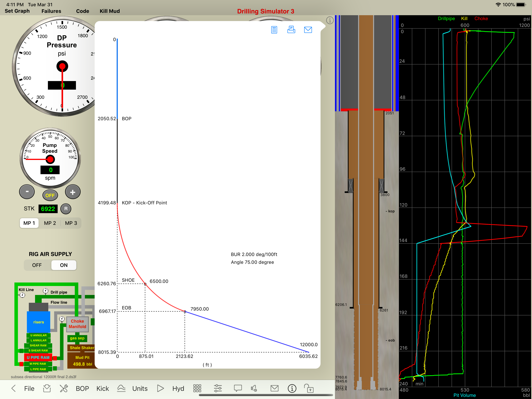Tap the red Choke legend label on the graph
This screenshot has width=532, height=399.
click(x=481, y=19)
